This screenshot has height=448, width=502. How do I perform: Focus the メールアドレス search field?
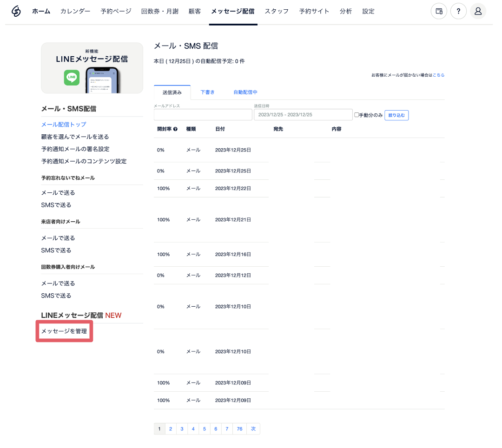click(203, 115)
